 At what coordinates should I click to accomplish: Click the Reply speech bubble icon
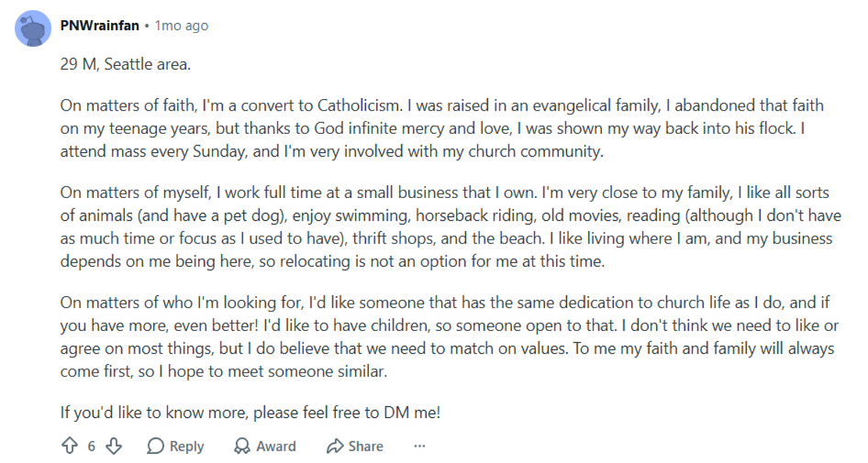pos(156,446)
